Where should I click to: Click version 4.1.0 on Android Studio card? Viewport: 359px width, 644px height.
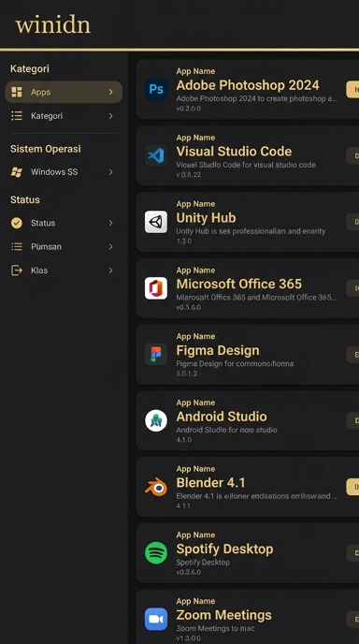point(184,440)
